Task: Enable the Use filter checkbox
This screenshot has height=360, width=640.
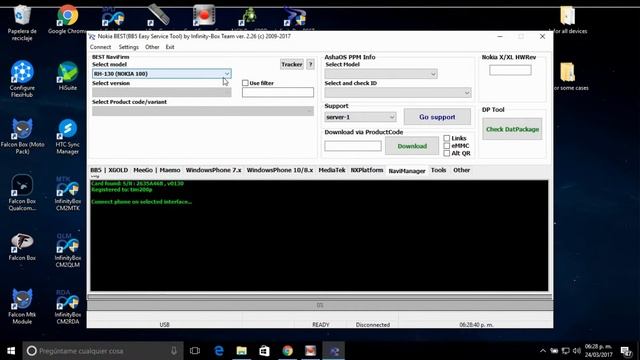Action: tap(245, 83)
